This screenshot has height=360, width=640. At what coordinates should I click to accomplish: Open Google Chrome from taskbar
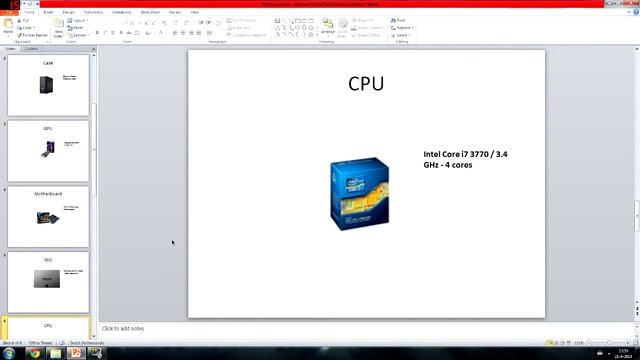coord(35,353)
